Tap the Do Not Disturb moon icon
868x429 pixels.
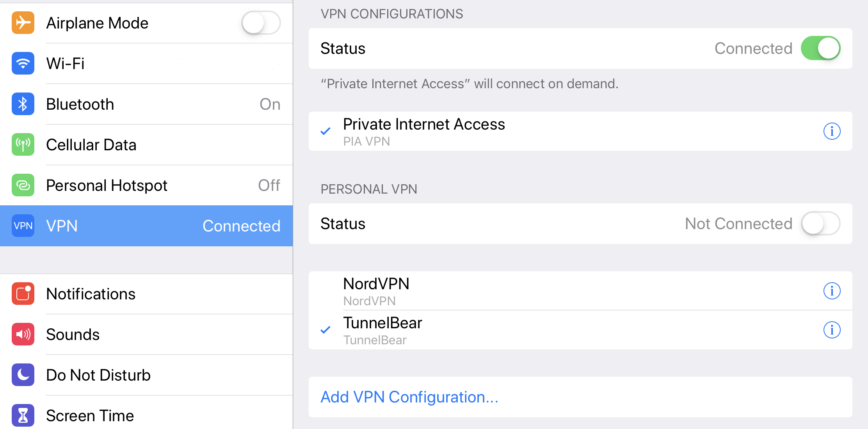[23, 375]
